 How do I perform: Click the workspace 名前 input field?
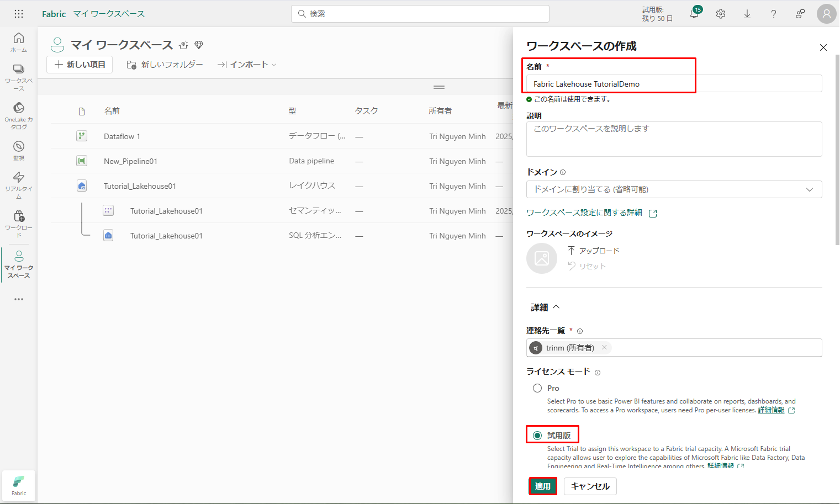[674, 84]
